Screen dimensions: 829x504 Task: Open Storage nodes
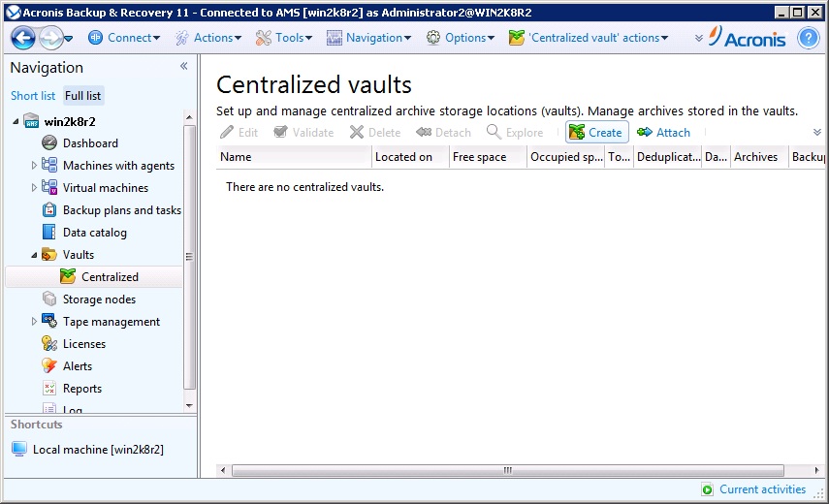pos(100,299)
